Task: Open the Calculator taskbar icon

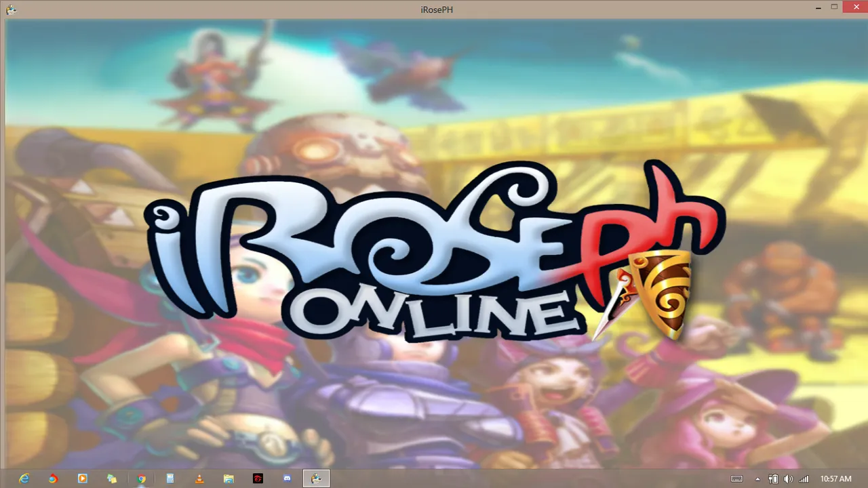Action: pos(170,479)
